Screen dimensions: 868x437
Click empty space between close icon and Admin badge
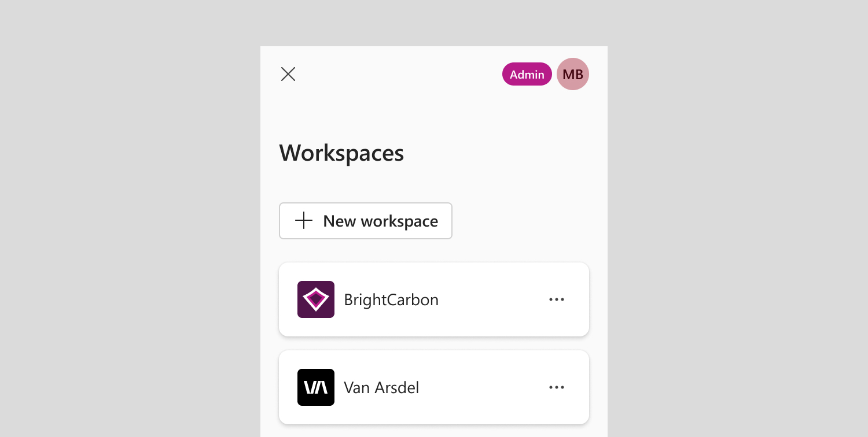tap(399, 74)
